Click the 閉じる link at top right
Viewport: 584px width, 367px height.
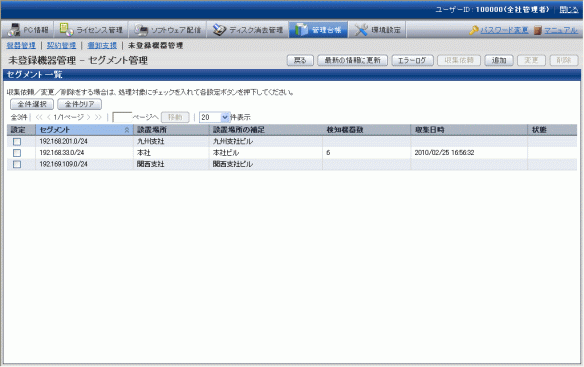568,10
